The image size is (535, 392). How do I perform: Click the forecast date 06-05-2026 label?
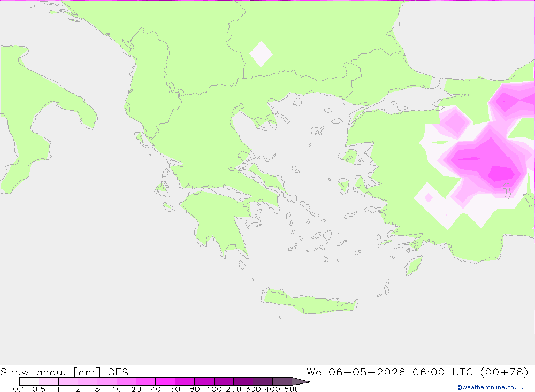click(x=367, y=372)
